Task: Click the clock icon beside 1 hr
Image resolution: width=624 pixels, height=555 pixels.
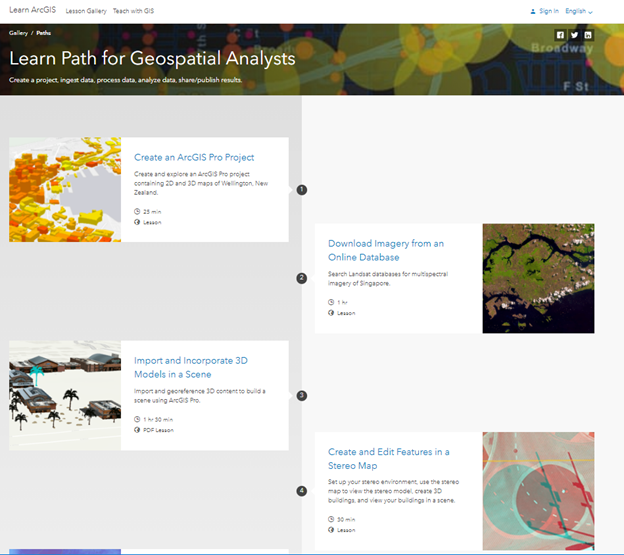Action: tap(331, 302)
